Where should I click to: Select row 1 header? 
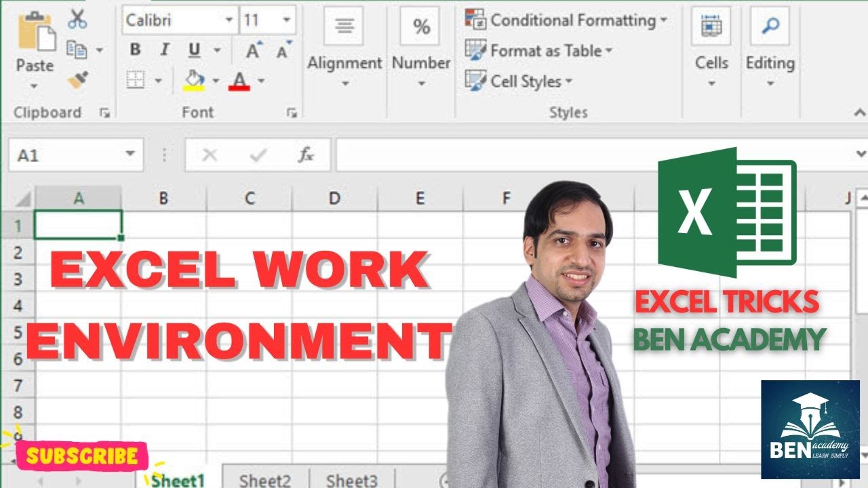pos(18,225)
